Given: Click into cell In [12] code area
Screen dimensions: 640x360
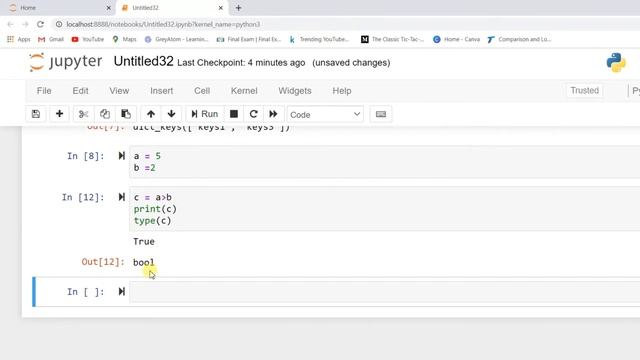Looking at the screenshot, I should tap(384, 209).
